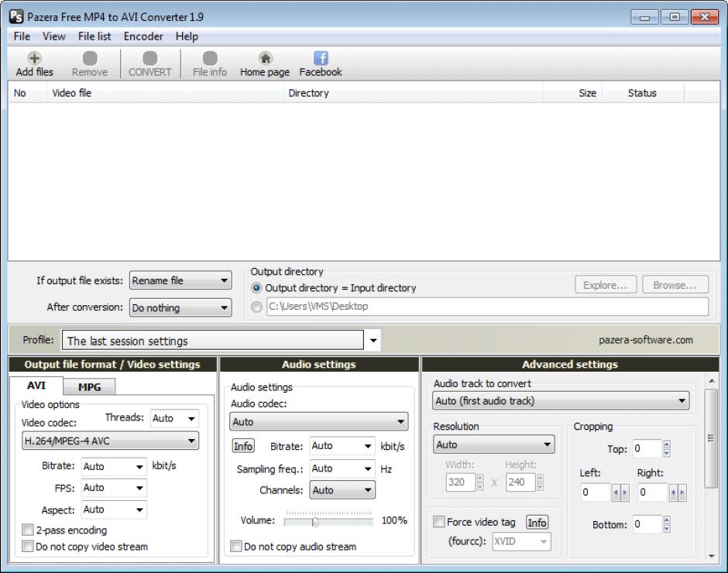Viewport: 728px width, 573px height.
Task: Open the File list menu
Action: (94, 36)
